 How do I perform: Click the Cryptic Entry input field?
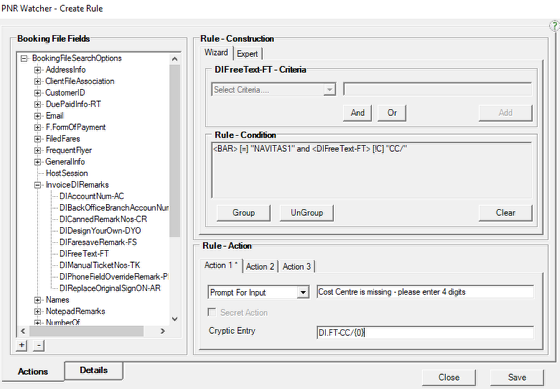coord(425,333)
